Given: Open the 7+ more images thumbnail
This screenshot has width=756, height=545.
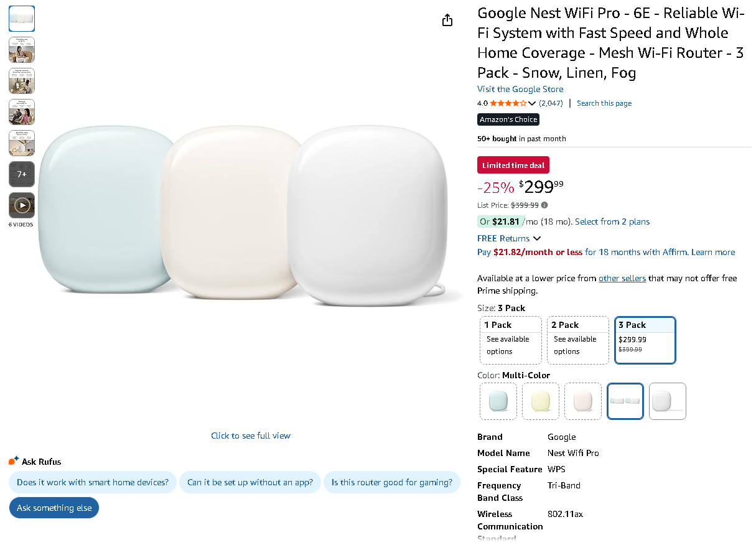Looking at the screenshot, I should coord(22,174).
